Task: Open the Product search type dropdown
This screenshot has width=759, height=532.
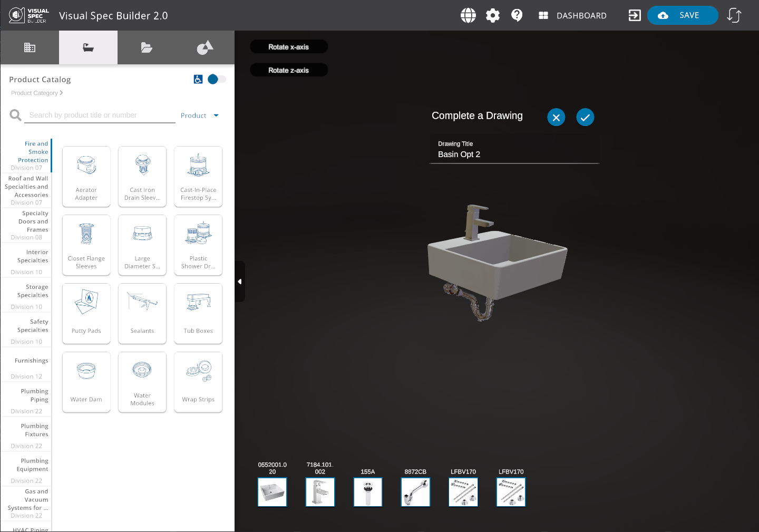Action: 200,115
